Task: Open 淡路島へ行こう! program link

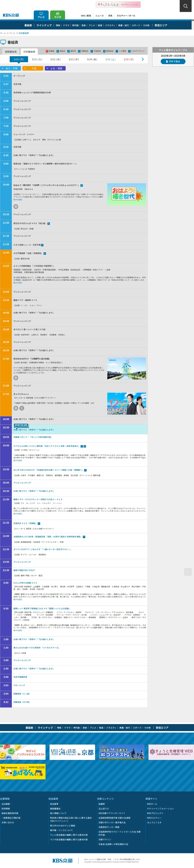Action: point(33,437)
